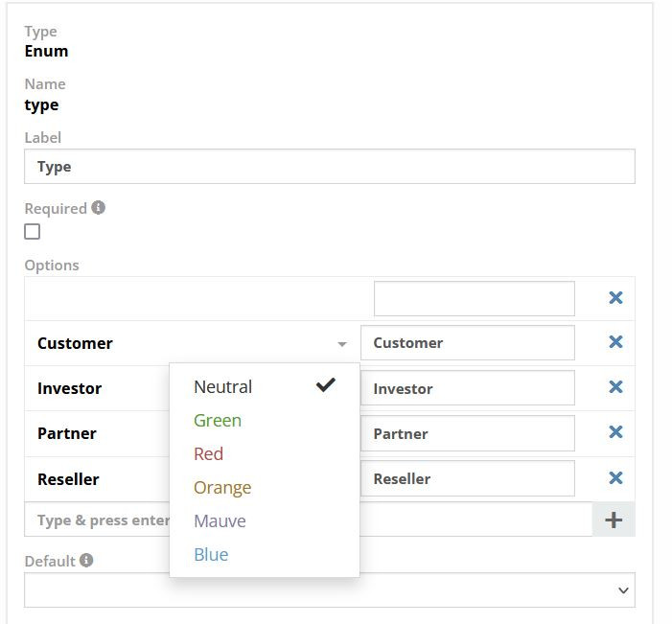Select Red in the style menu

[x=208, y=454]
